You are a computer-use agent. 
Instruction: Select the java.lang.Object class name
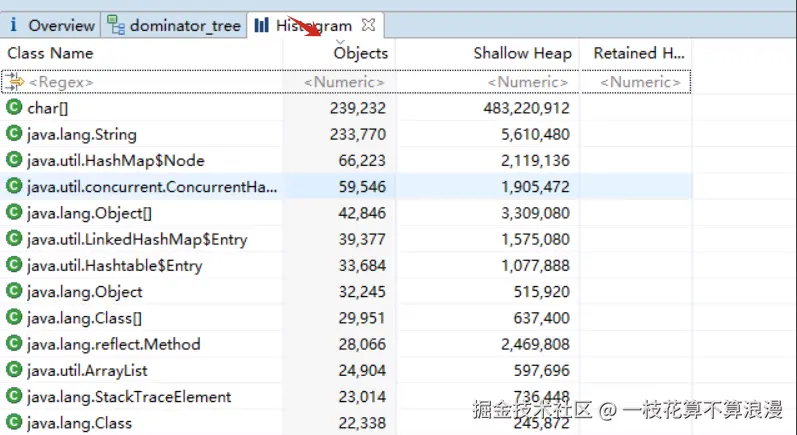point(85,292)
